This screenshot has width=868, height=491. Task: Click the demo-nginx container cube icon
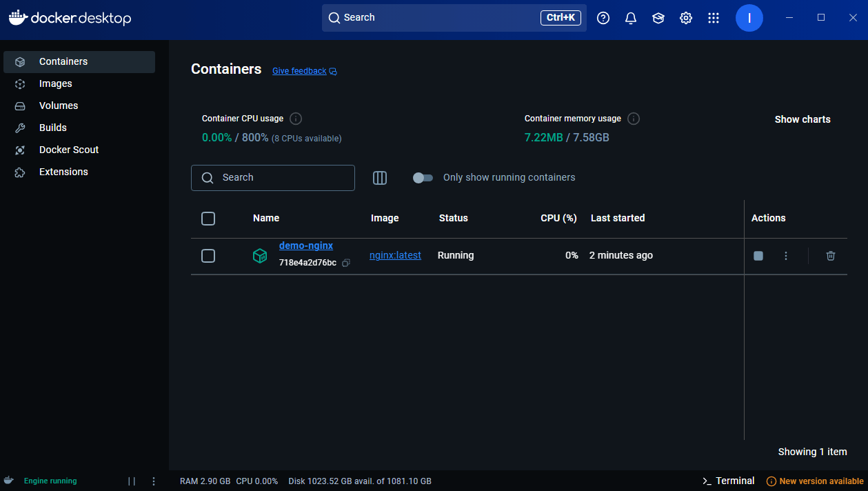click(260, 256)
